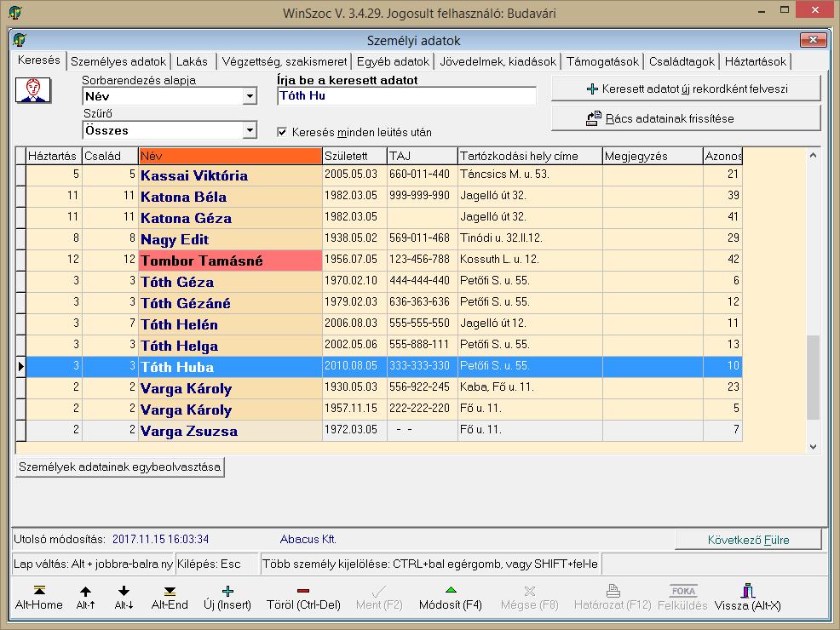Exit with Vissza (Alt-X)
Screen dimensions: 840x630
coord(748,598)
